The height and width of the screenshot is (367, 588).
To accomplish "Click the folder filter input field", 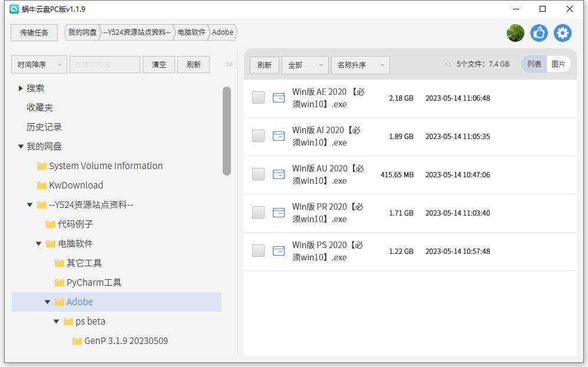I will pos(105,65).
